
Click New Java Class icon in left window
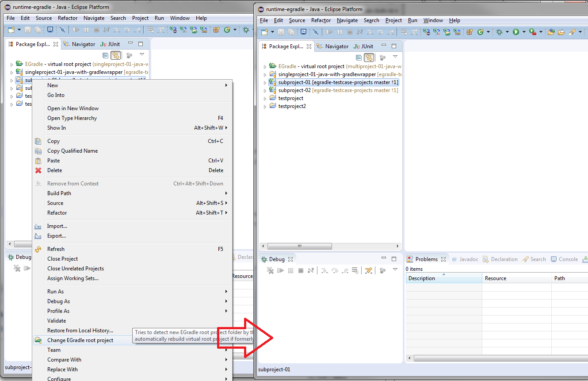(x=227, y=30)
